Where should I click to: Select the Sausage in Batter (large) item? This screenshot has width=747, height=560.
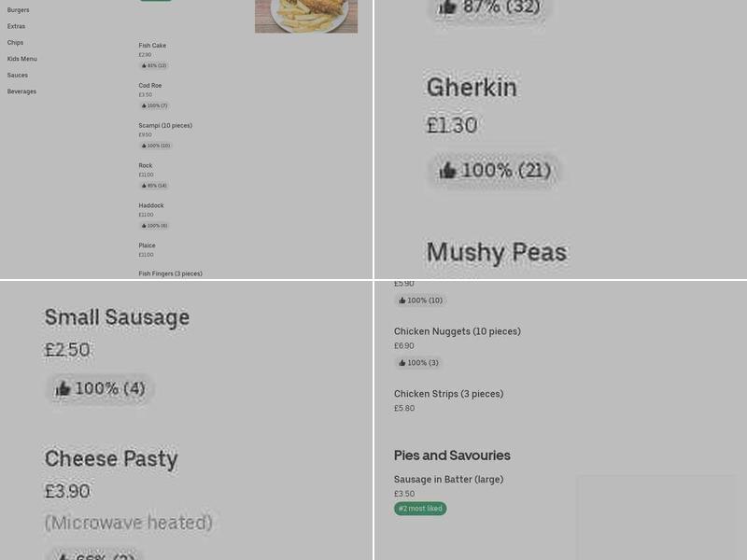coord(448,479)
